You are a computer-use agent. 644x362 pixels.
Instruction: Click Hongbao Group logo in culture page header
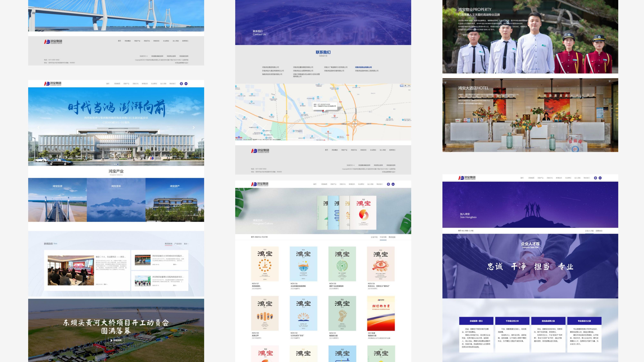260,184
